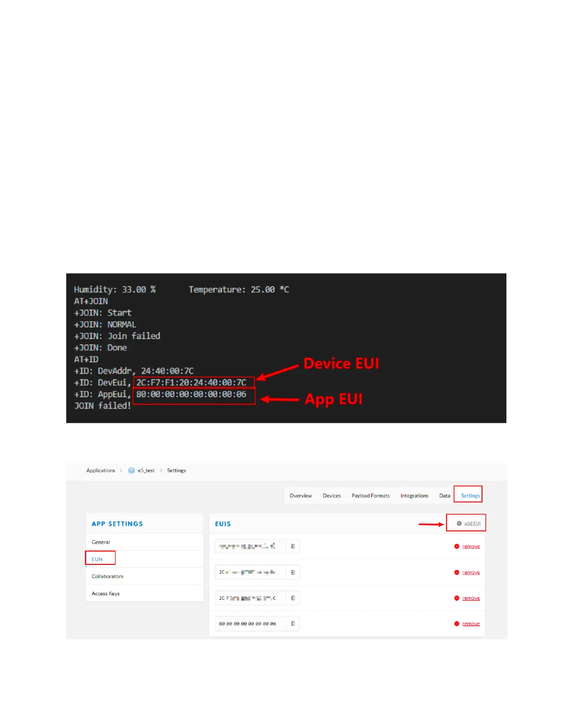
Task: Go to Applications breadcrumb
Action: (x=101, y=471)
